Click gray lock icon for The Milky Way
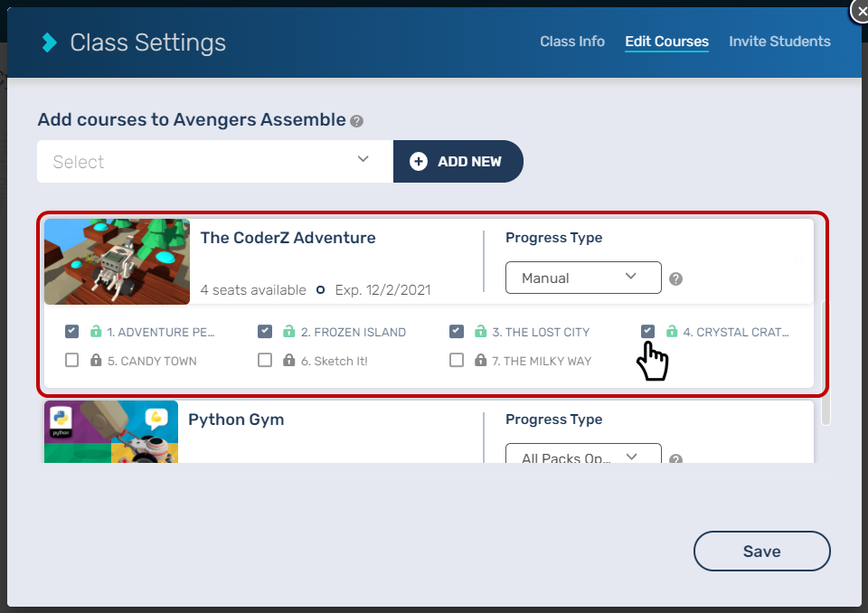 (x=480, y=360)
